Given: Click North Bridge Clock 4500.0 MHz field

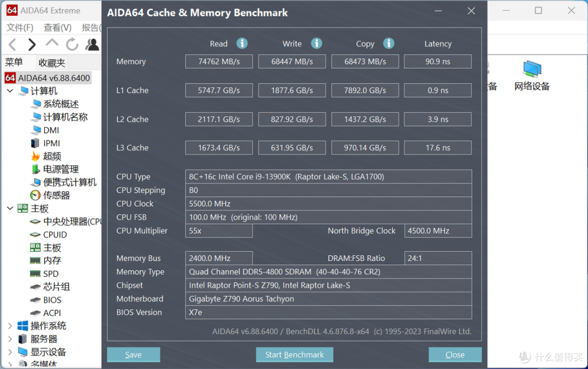Looking at the screenshot, I should click(x=438, y=231).
